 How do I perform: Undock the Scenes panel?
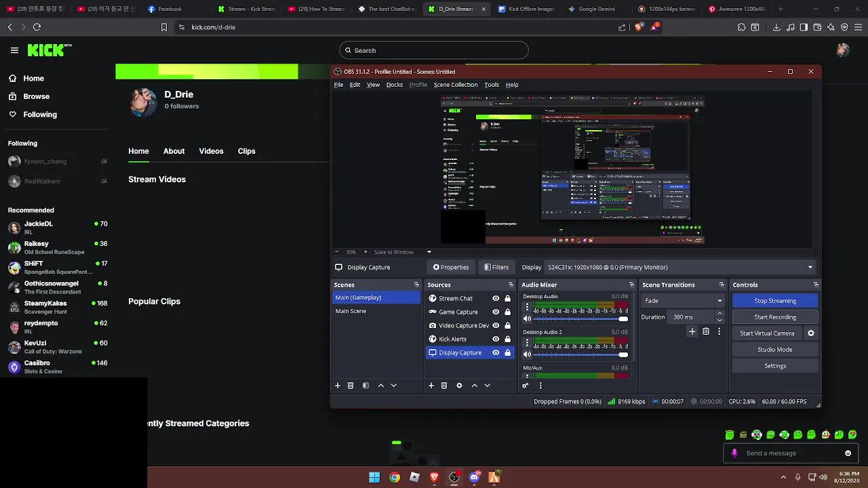[x=416, y=285]
